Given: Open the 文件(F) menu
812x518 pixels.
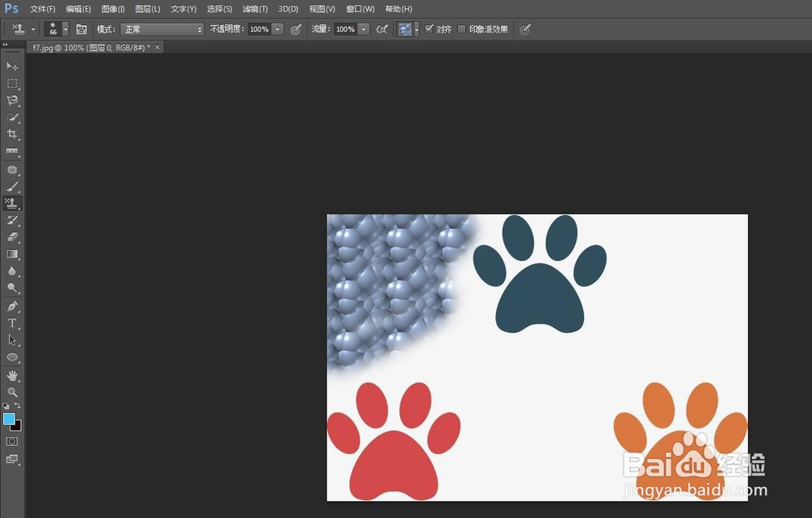Looking at the screenshot, I should click(x=42, y=9).
